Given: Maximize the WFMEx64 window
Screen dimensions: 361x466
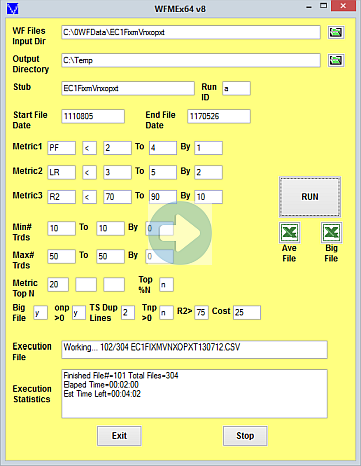Looking at the screenshot, I should point(323,6).
